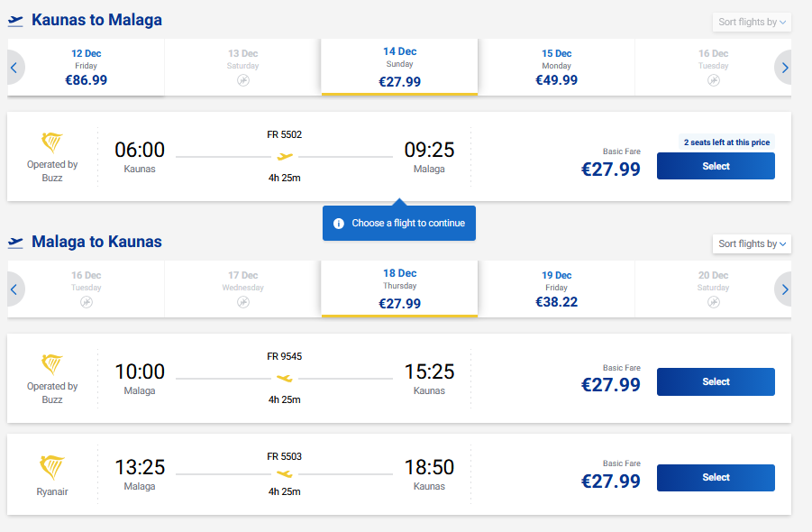
Task: Choose the 14 Dec Sunday outbound date
Action: click(399, 68)
